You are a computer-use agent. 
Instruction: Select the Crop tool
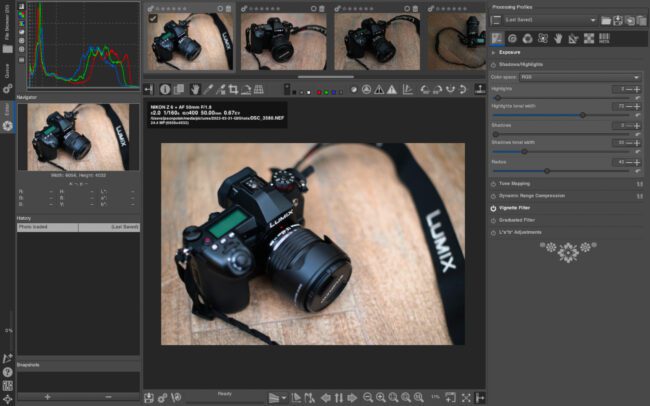coord(233,89)
